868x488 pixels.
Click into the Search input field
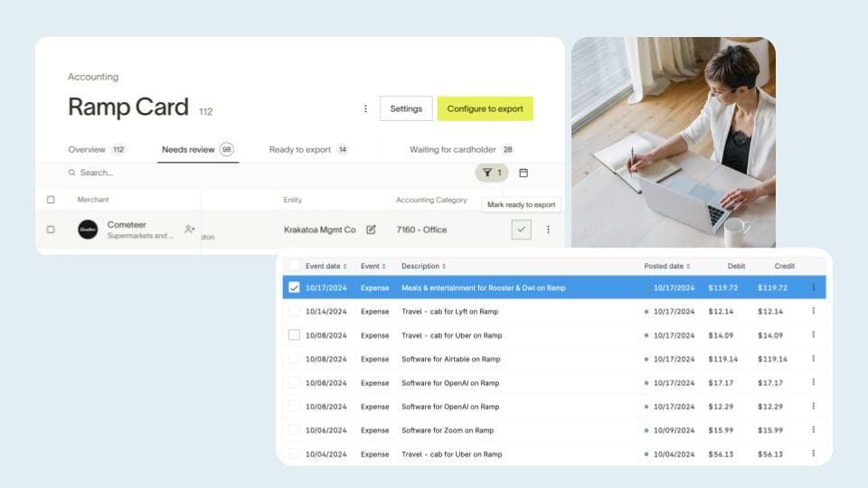[181, 173]
